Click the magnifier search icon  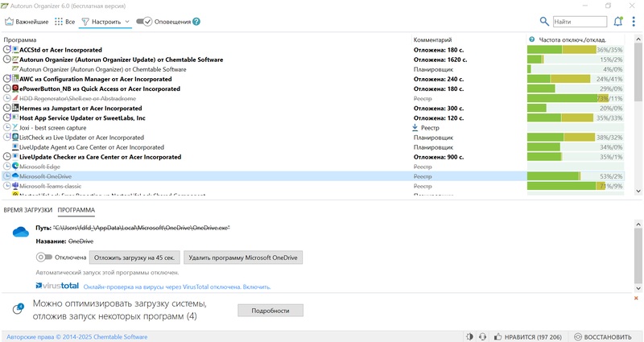[546, 23]
